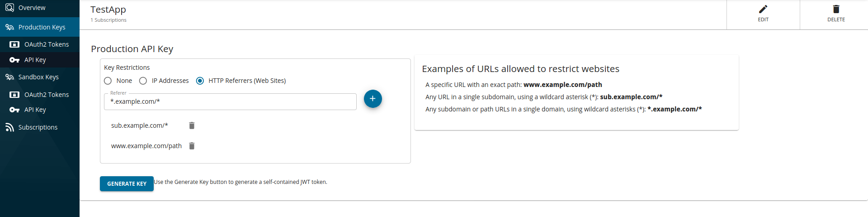Add referer with the plus button
Viewport: 868px width, 217px height.
pos(373,99)
